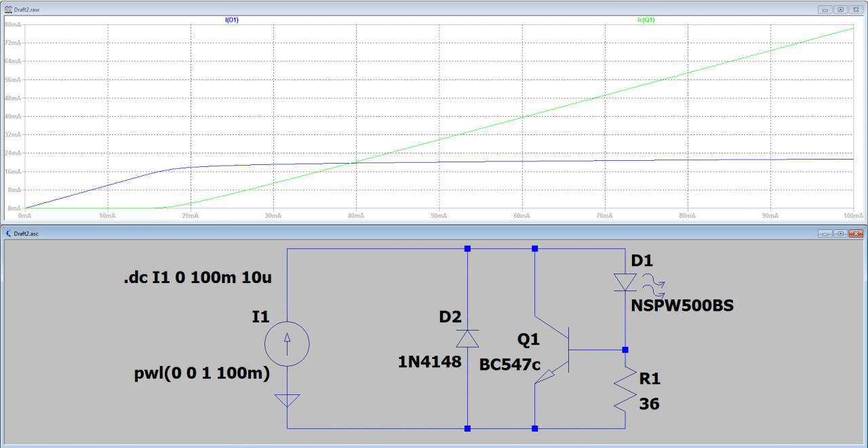Click the BC547c transistor model label
Viewport: 868px width, 448px height.
pos(510,365)
